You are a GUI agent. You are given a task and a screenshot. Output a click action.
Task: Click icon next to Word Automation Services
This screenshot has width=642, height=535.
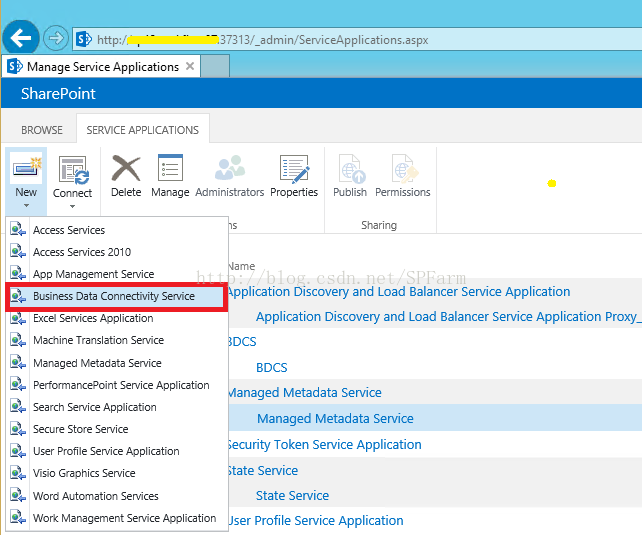click(18, 496)
